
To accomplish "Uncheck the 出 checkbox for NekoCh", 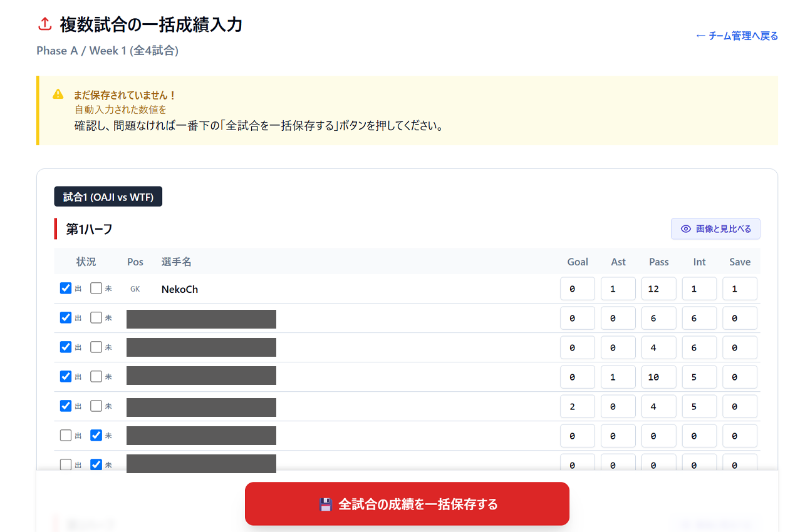I will click(66, 289).
